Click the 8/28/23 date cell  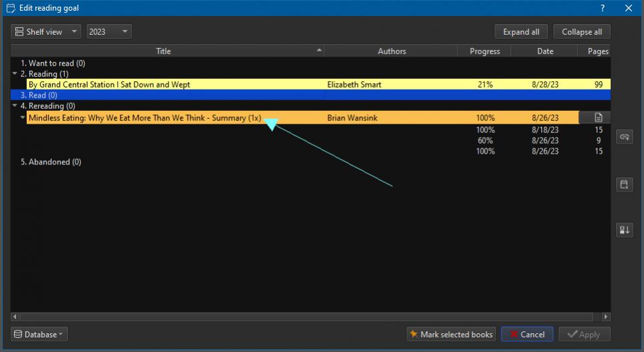545,84
